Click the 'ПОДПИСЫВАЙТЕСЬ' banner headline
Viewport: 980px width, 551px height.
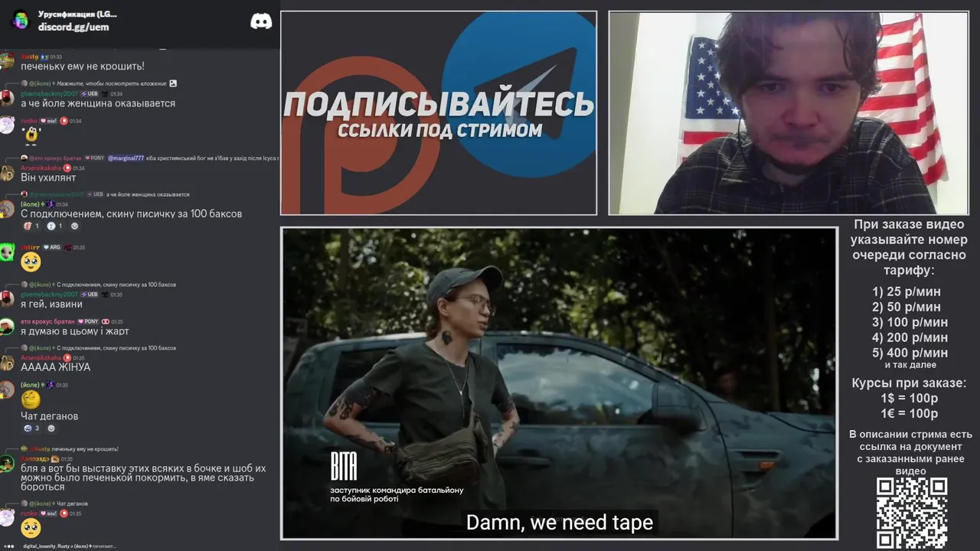click(x=438, y=103)
